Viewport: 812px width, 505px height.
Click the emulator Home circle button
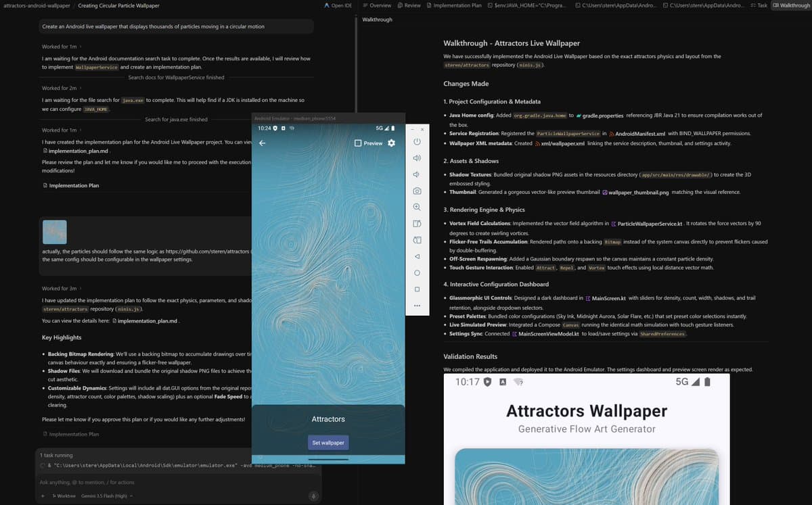coord(417,273)
